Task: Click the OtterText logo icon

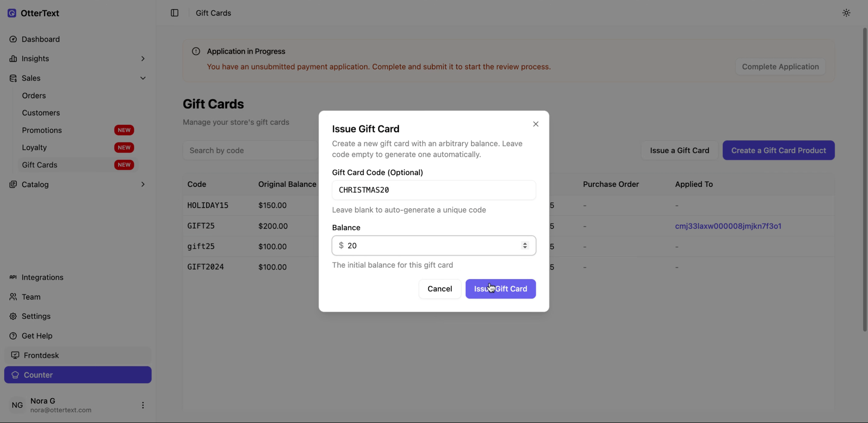Action: click(12, 13)
